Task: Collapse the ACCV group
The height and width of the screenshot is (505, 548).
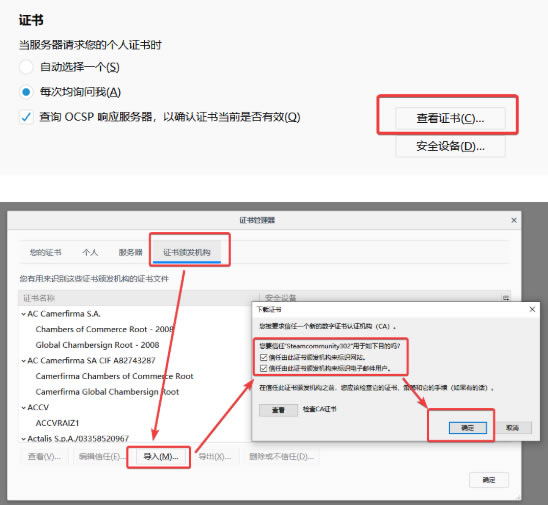Action: [x=23, y=407]
